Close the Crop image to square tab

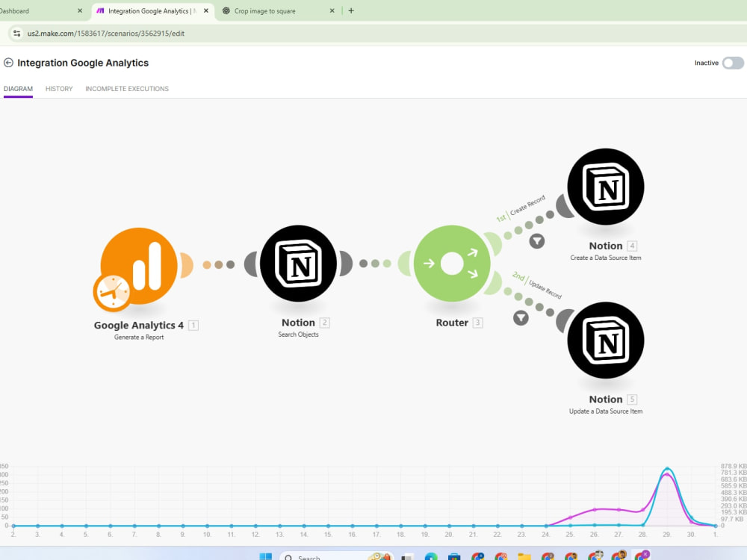[x=332, y=10]
